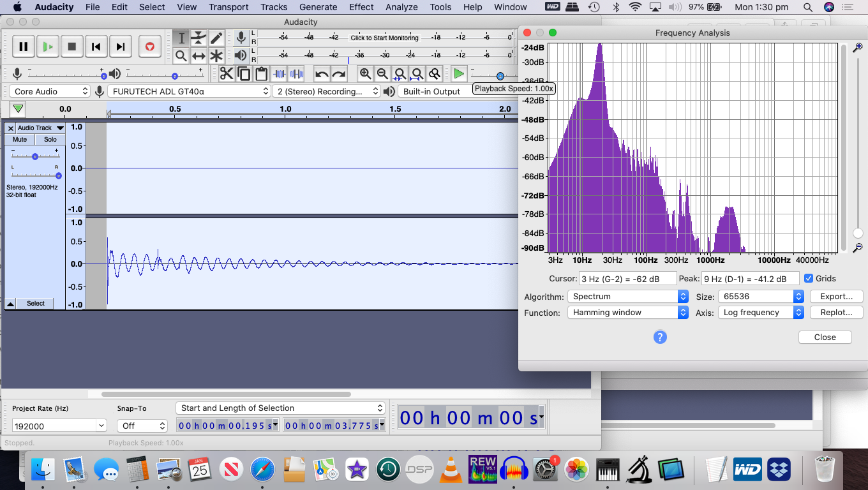Viewport: 868px width, 490px height.
Task: Click the Paste clipboard icon
Action: coord(262,74)
